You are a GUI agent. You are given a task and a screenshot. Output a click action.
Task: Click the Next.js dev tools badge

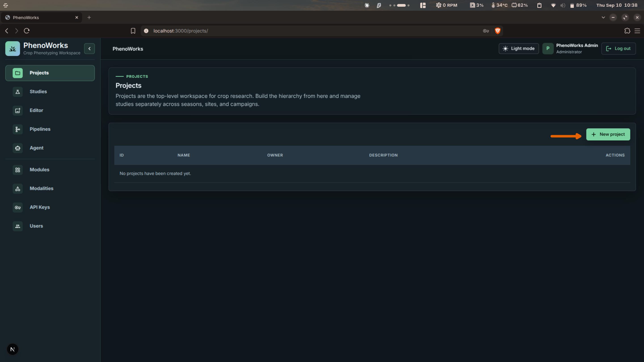tap(13, 349)
